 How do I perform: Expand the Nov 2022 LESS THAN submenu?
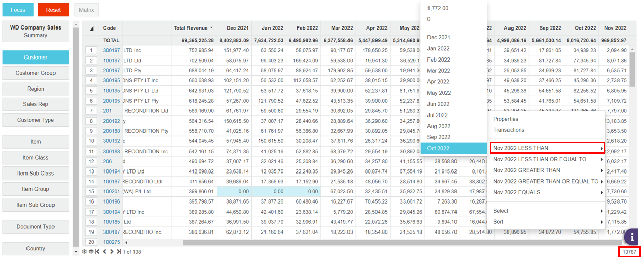pos(547,148)
